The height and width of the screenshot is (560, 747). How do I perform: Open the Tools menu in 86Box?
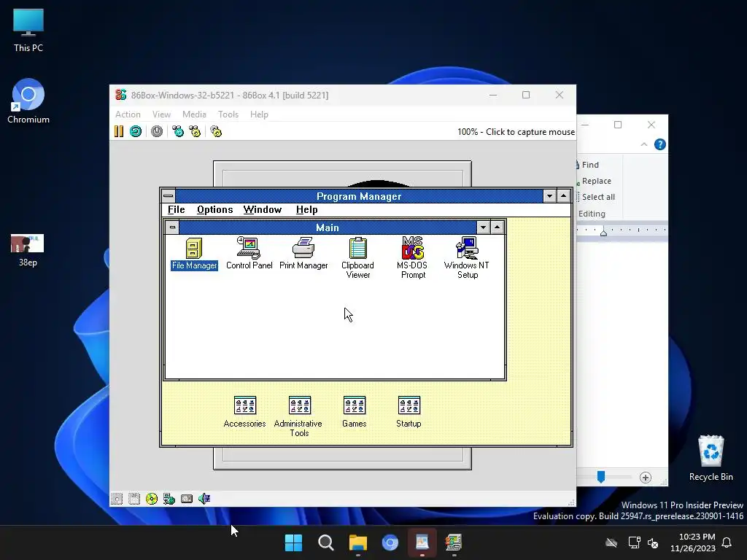[x=228, y=114]
